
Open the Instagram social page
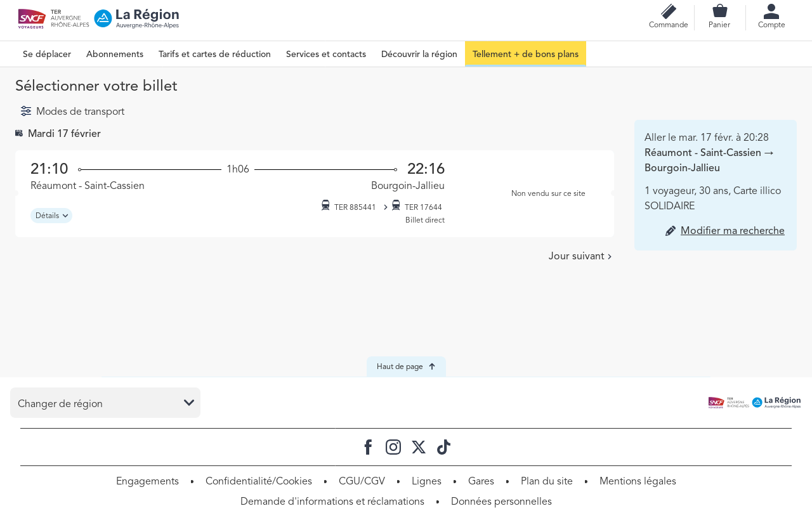coord(393,447)
